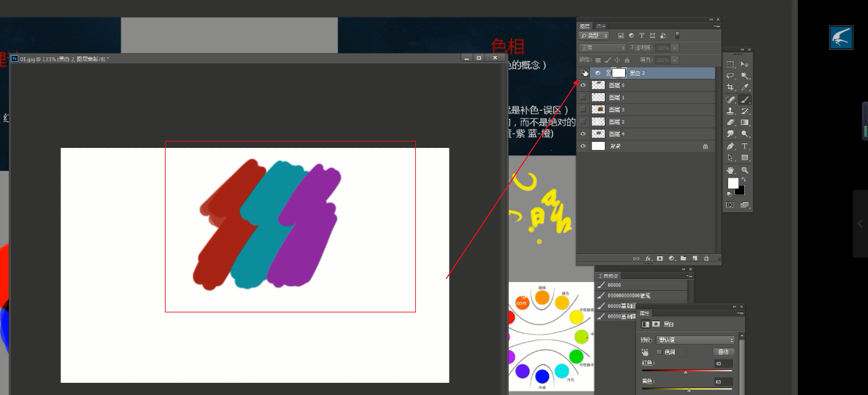Switch to the 通道 channels tab
Viewport: 868px width, 395px height.
click(601, 26)
